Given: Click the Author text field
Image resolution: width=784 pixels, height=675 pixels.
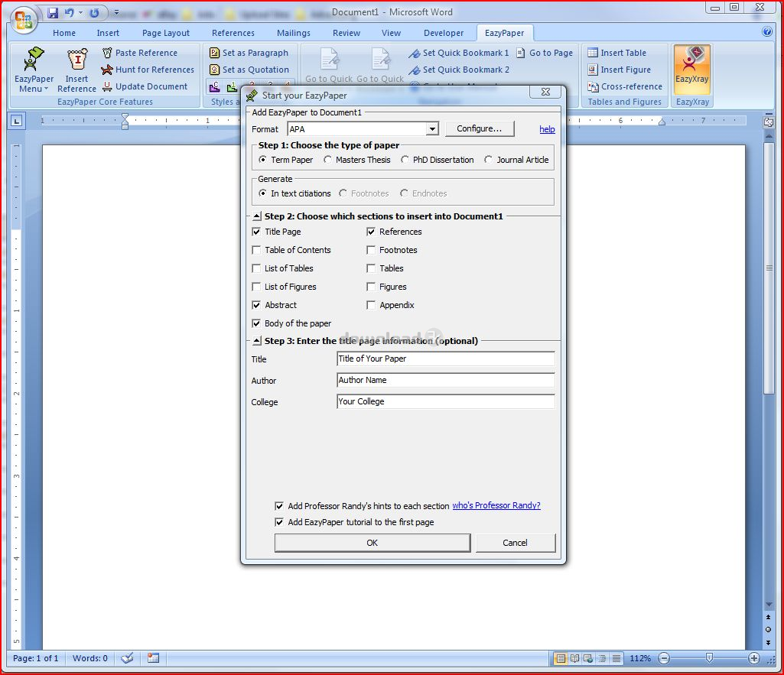Looking at the screenshot, I should click(x=445, y=380).
